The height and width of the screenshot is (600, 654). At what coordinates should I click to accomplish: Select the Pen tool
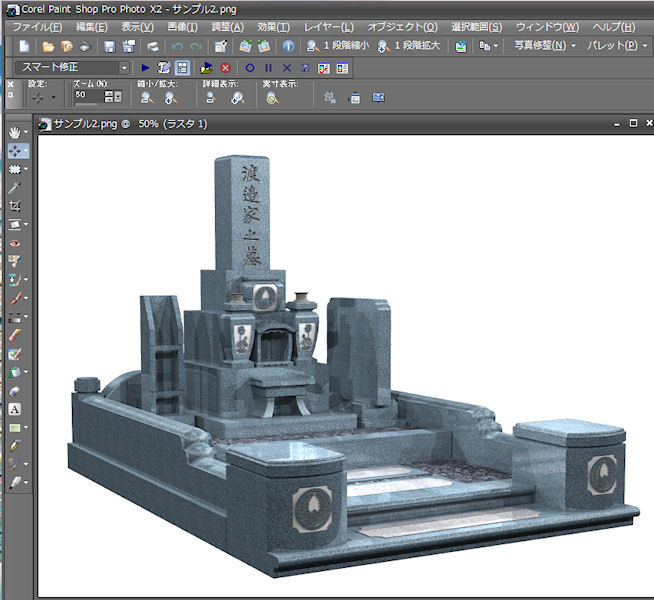tap(15, 446)
